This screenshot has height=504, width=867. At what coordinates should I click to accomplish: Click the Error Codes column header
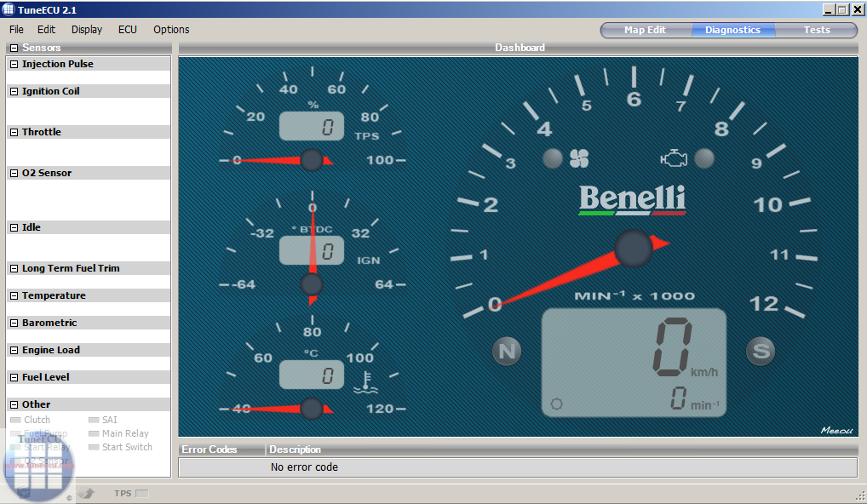click(210, 449)
